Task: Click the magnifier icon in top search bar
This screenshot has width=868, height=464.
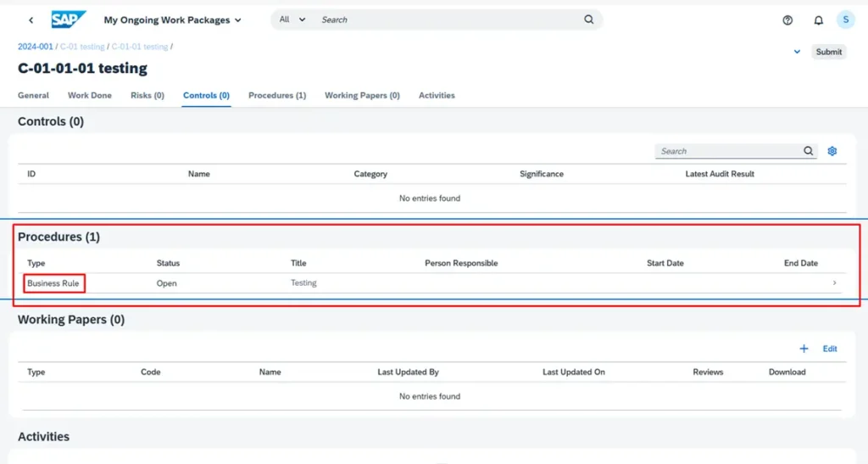Action: click(589, 20)
